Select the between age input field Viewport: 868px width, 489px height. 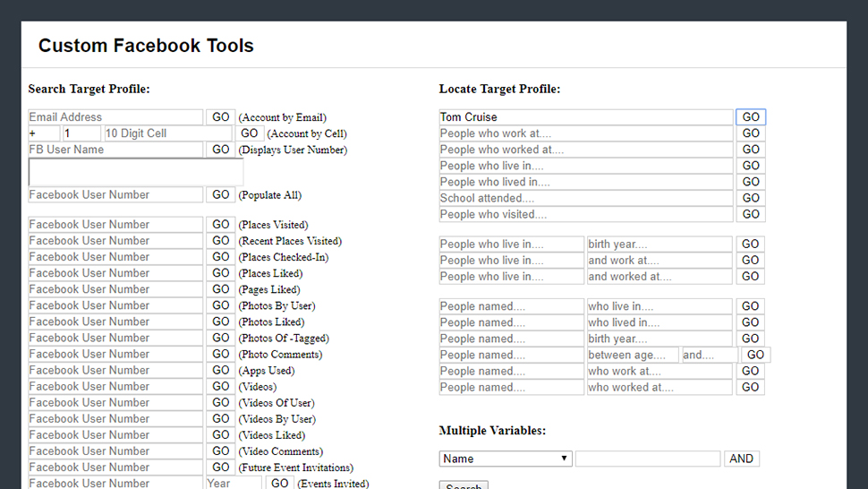632,355
